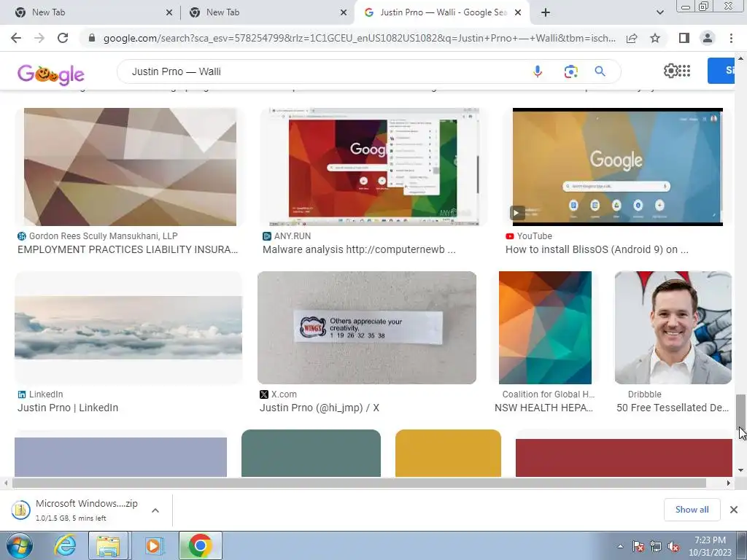The image size is (747, 560).
Task: Open Windows Media Player from taskbar
Action: (153, 545)
